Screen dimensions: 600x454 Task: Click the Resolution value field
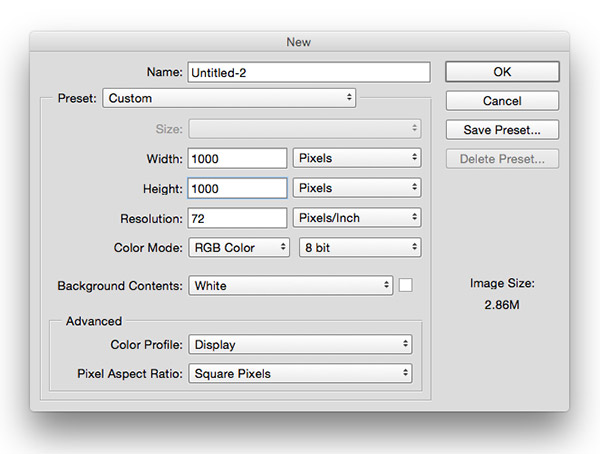point(237,217)
